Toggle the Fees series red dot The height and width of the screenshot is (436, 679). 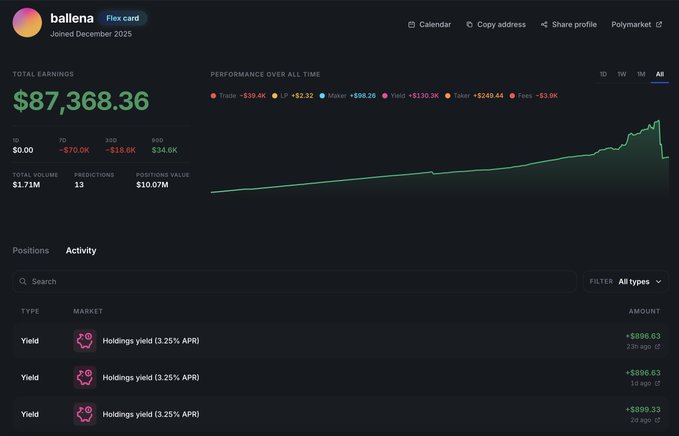click(512, 96)
